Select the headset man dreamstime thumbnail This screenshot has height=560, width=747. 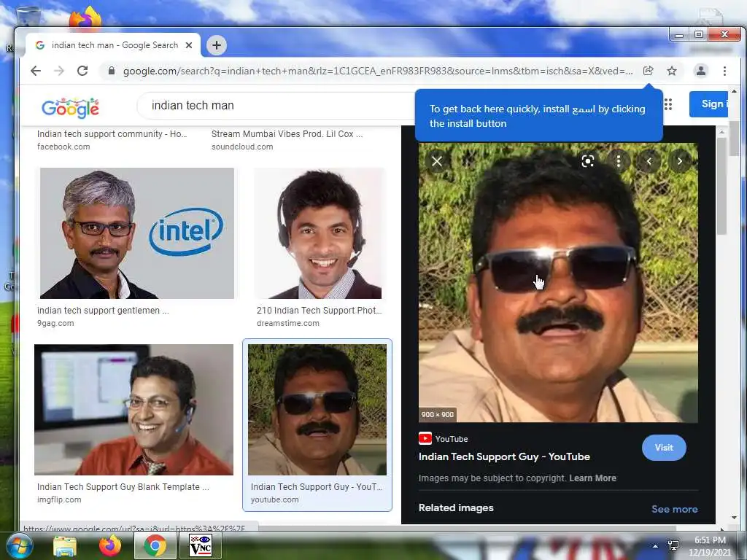pyautogui.click(x=320, y=233)
